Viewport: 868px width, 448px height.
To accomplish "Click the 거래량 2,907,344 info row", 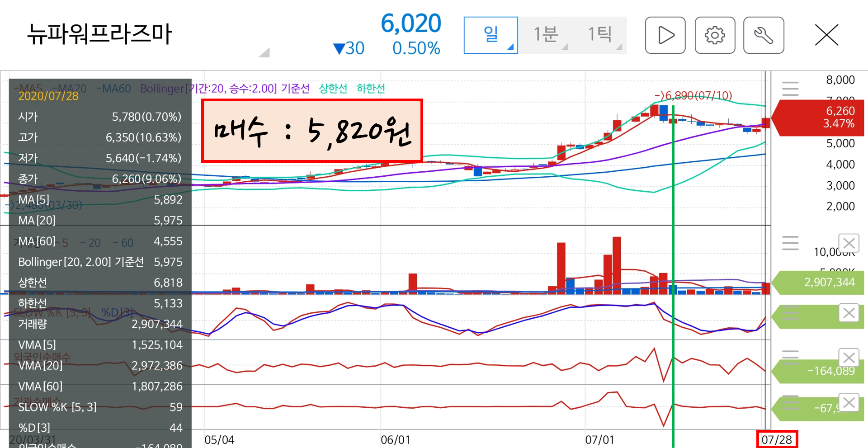I will [100, 324].
